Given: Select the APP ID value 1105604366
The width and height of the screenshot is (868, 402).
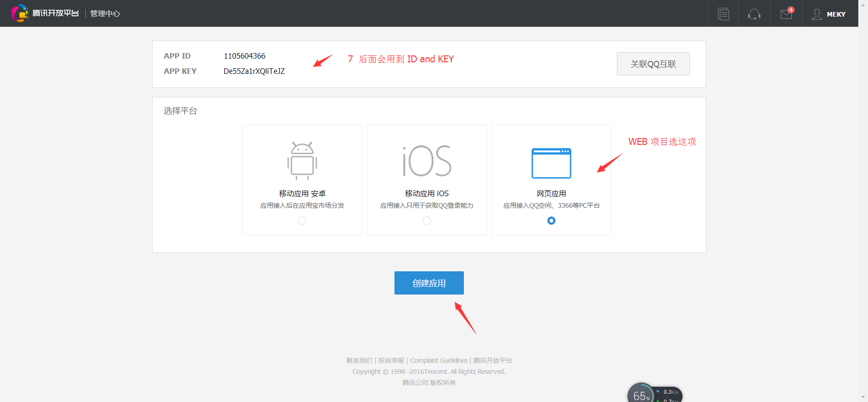Looking at the screenshot, I should tap(245, 56).
